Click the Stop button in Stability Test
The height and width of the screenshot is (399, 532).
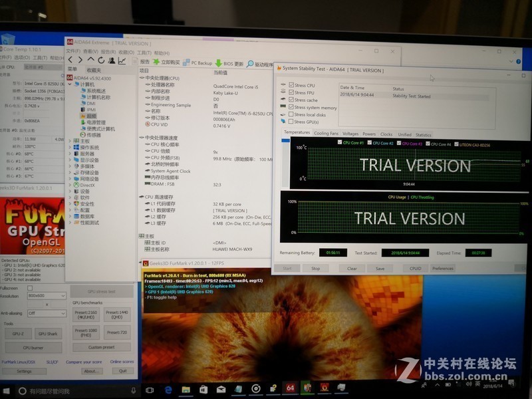coord(315,269)
